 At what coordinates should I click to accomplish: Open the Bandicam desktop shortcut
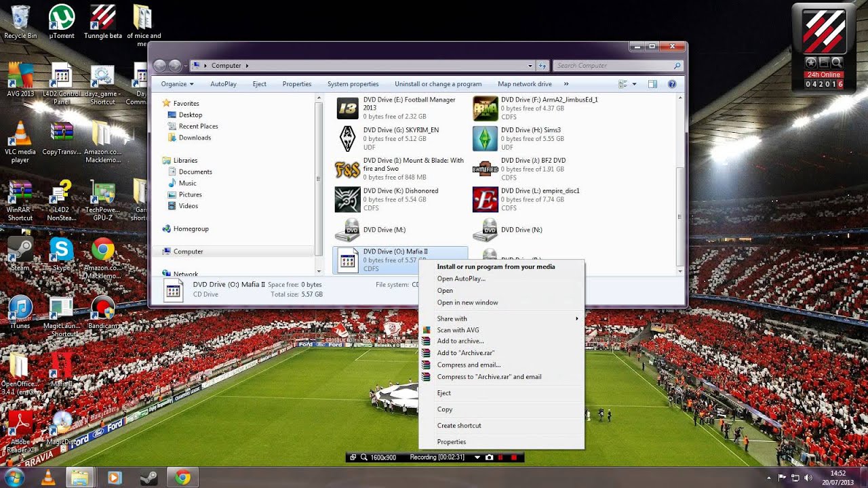coord(103,312)
